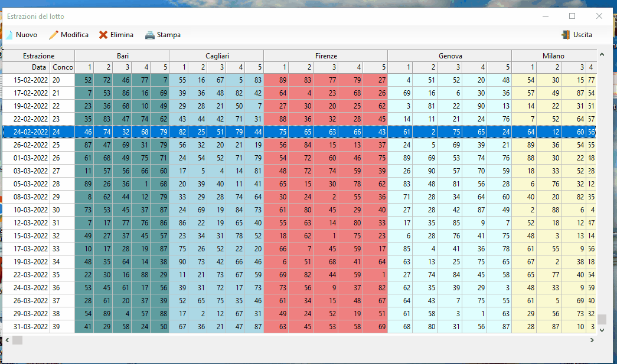Maximize the Estrazioni del lotto window
Viewport: 617px width, 364px height.
tap(572, 16)
